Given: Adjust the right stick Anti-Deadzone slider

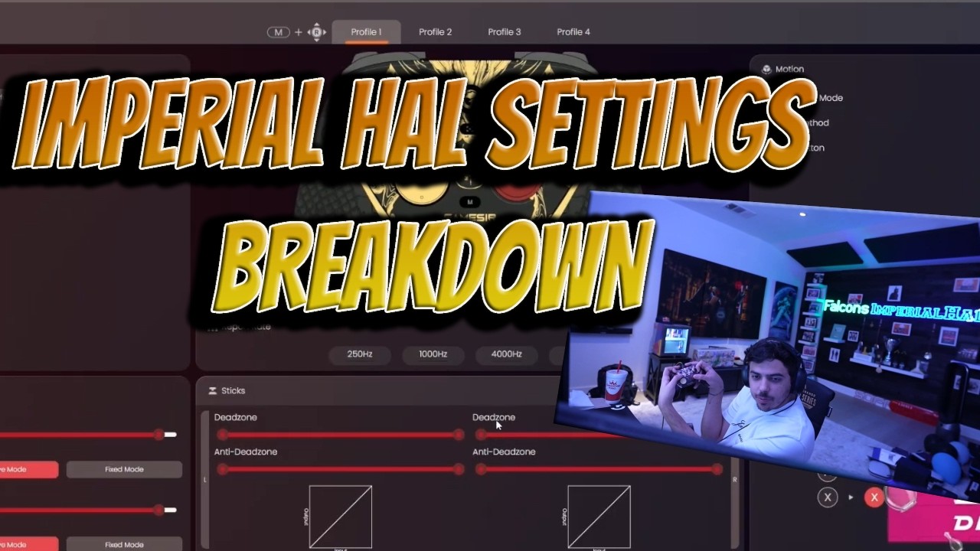Looking at the screenshot, I should [599, 469].
